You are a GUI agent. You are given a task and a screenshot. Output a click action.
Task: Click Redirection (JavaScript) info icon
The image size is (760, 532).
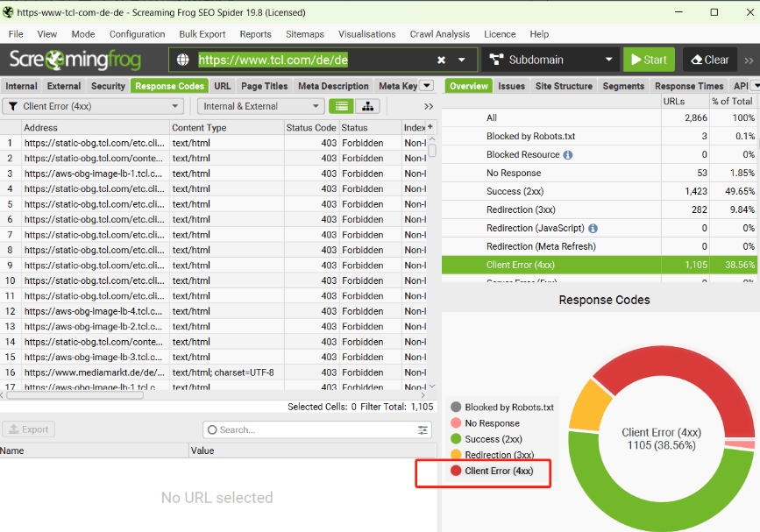(593, 229)
